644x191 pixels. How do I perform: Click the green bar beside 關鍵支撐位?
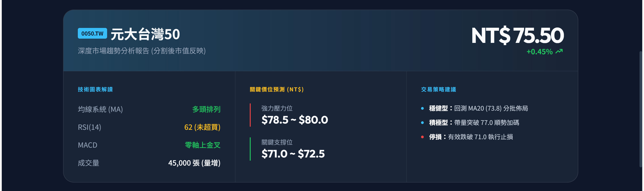[250, 149]
